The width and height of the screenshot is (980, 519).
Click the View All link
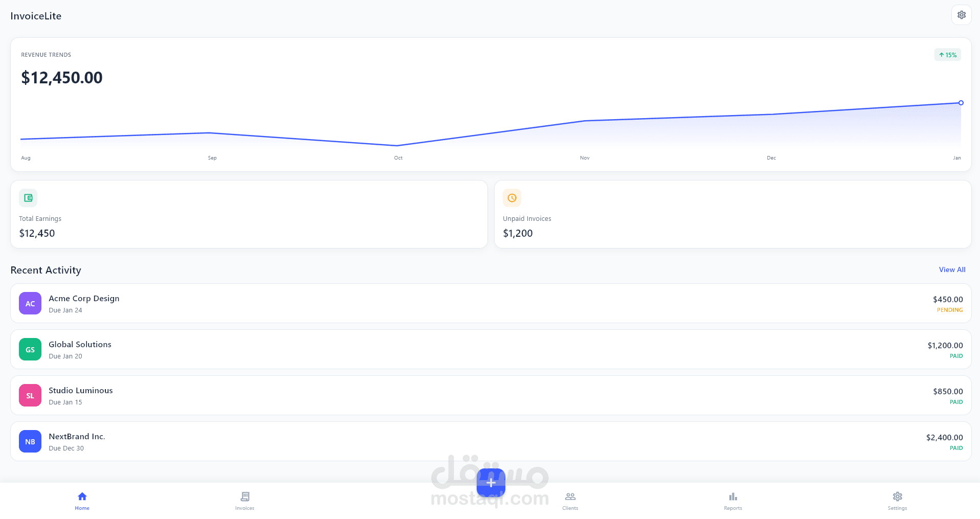952,269
